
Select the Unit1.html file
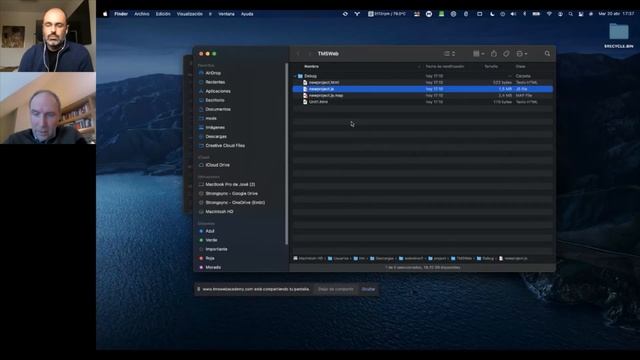(422, 102)
